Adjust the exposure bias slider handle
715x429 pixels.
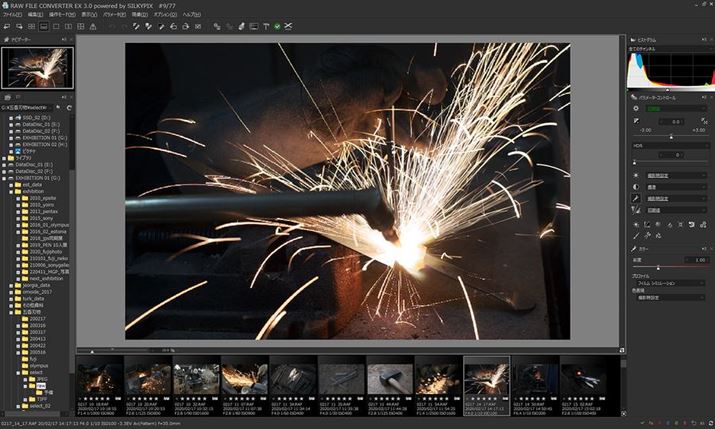[671, 137]
